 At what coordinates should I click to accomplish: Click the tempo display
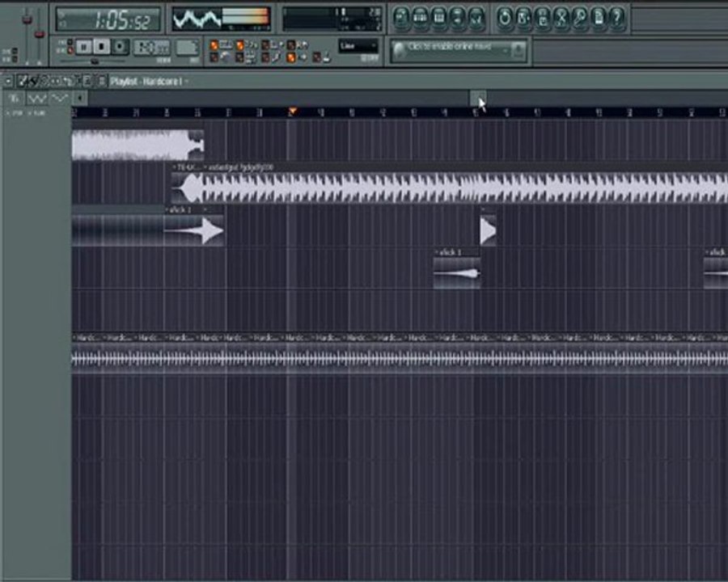[152, 48]
